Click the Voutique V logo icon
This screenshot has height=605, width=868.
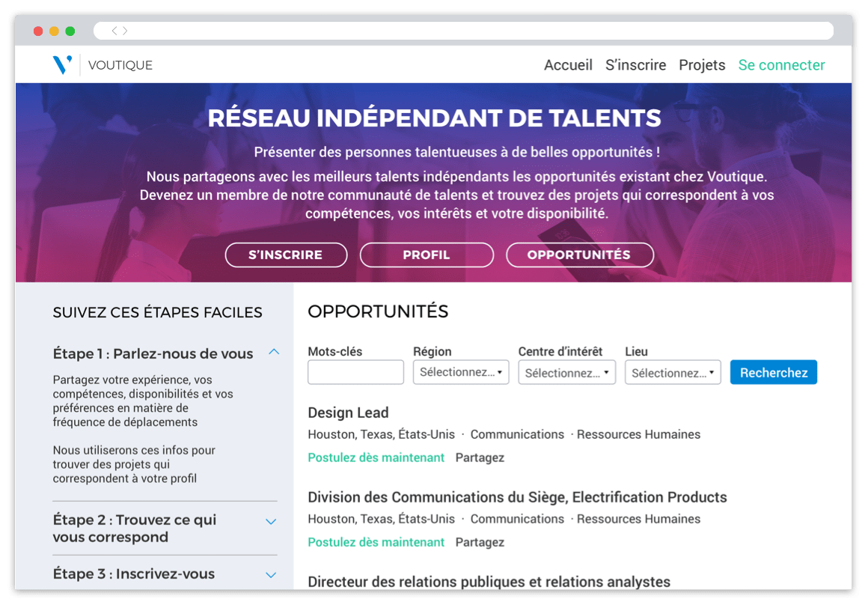(x=62, y=65)
